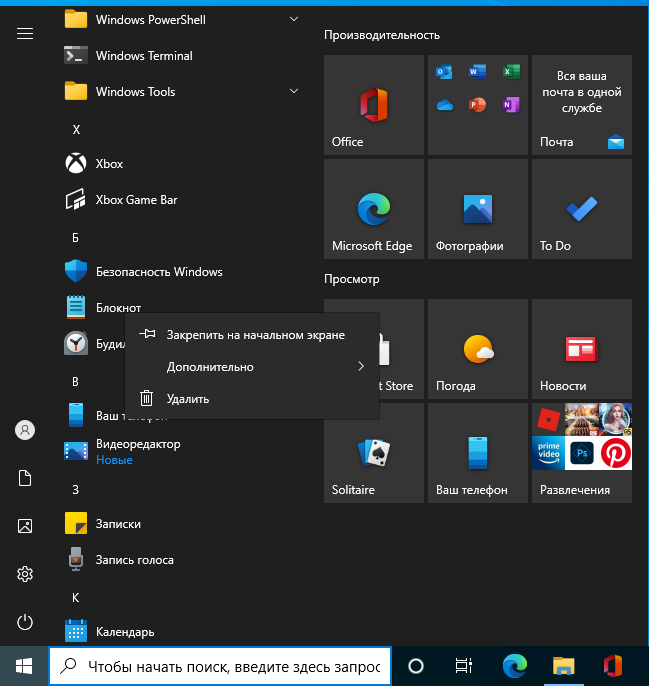Open PowerPoint icon in Office group tile
Image resolution: width=649 pixels, height=686 pixels.
[x=477, y=105]
